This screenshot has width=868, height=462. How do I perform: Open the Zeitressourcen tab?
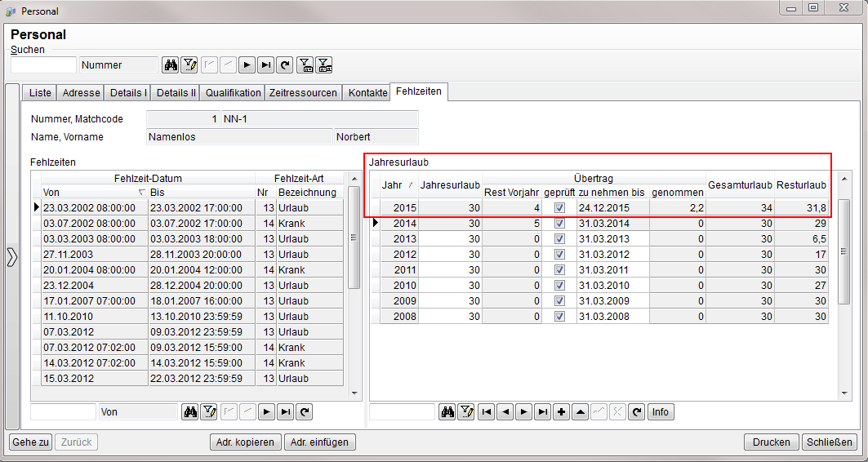click(303, 93)
